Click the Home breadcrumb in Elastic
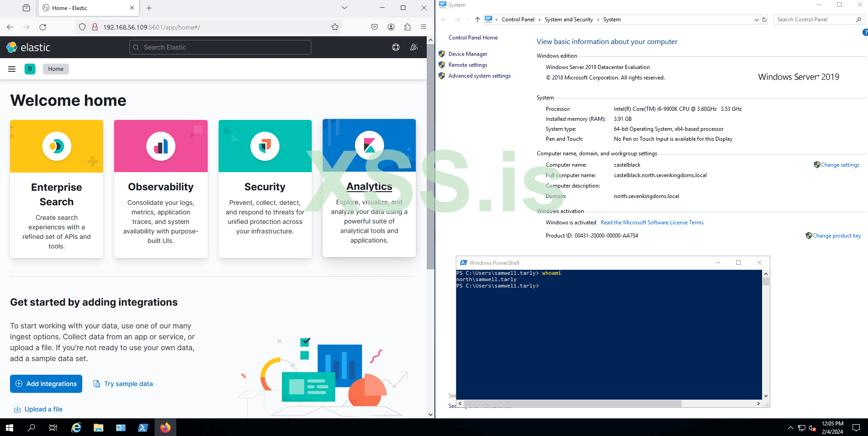 [x=56, y=69]
